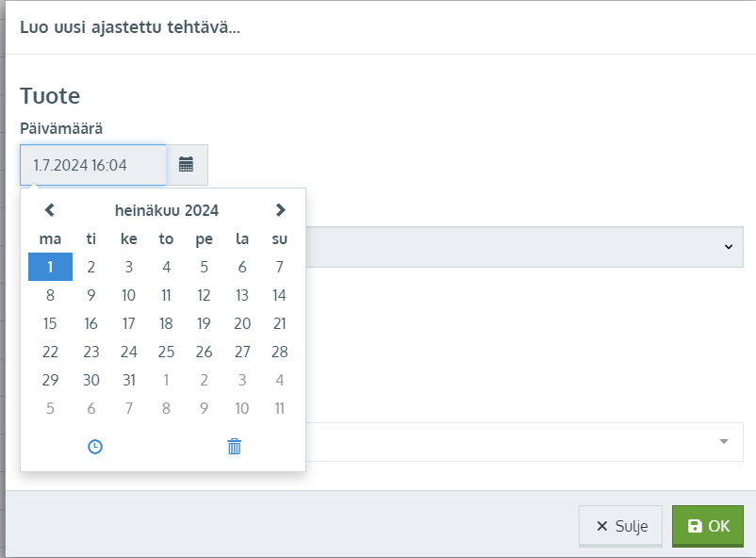Expand the lower combo box arrow
The height and width of the screenshot is (558, 756).
pyautogui.click(x=724, y=442)
